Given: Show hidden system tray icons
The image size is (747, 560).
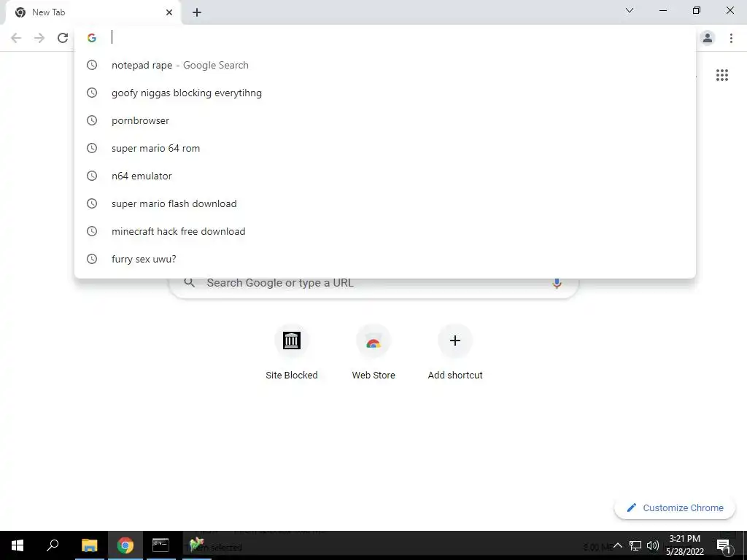Looking at the screenshot, I should 617,545.
